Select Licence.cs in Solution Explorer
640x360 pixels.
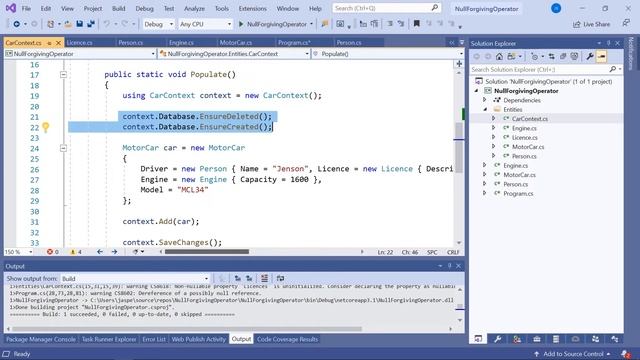524,138
